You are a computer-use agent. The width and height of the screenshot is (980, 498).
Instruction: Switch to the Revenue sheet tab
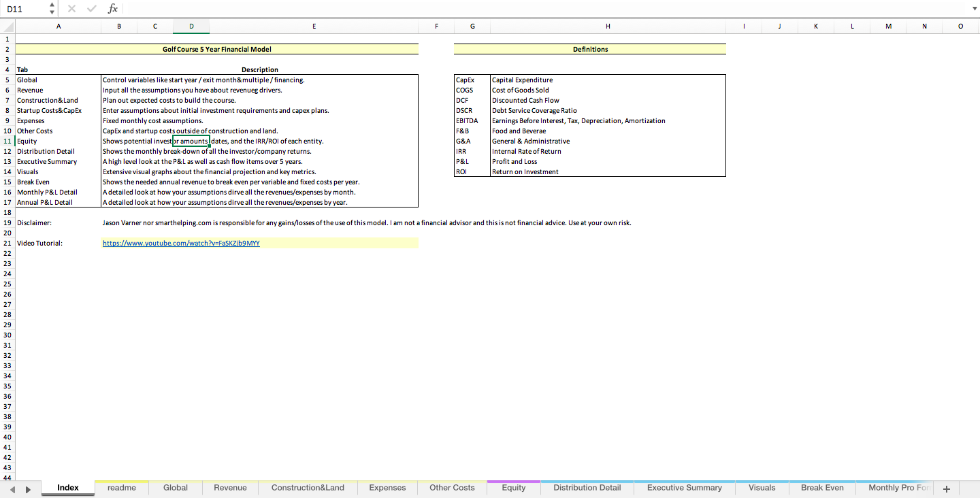[230, 488]
